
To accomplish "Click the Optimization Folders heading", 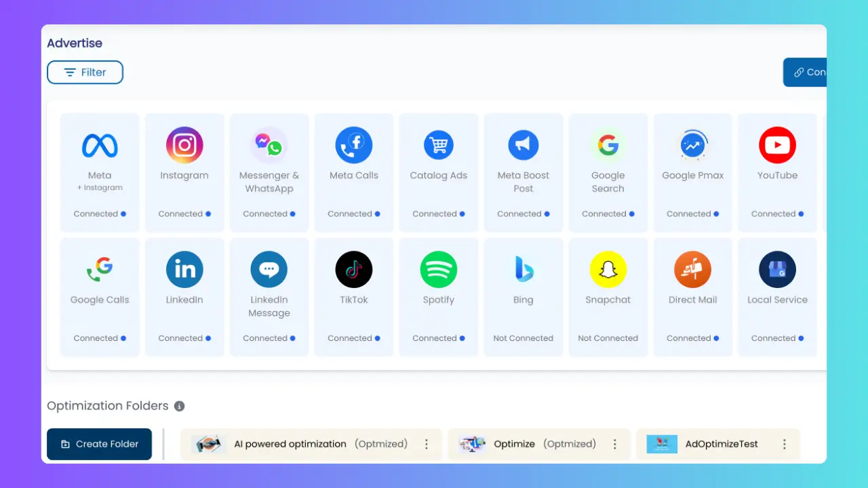I will [108, 406].
